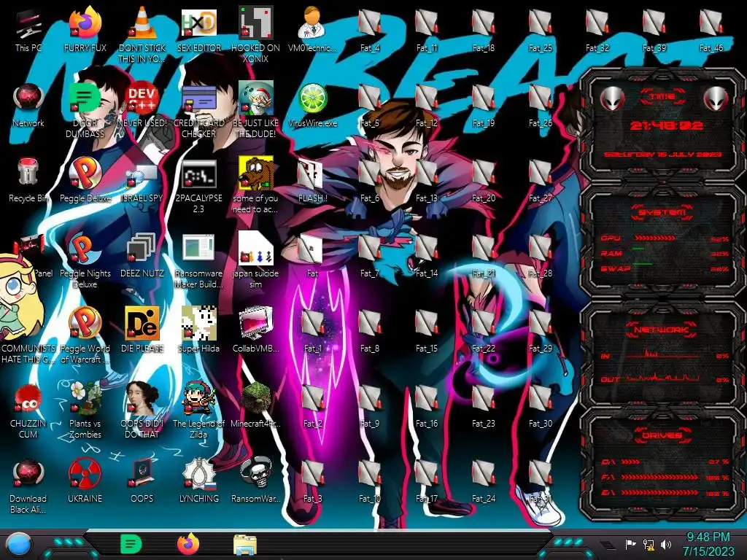Click the SYSTEM widget header

pos(662,212)
